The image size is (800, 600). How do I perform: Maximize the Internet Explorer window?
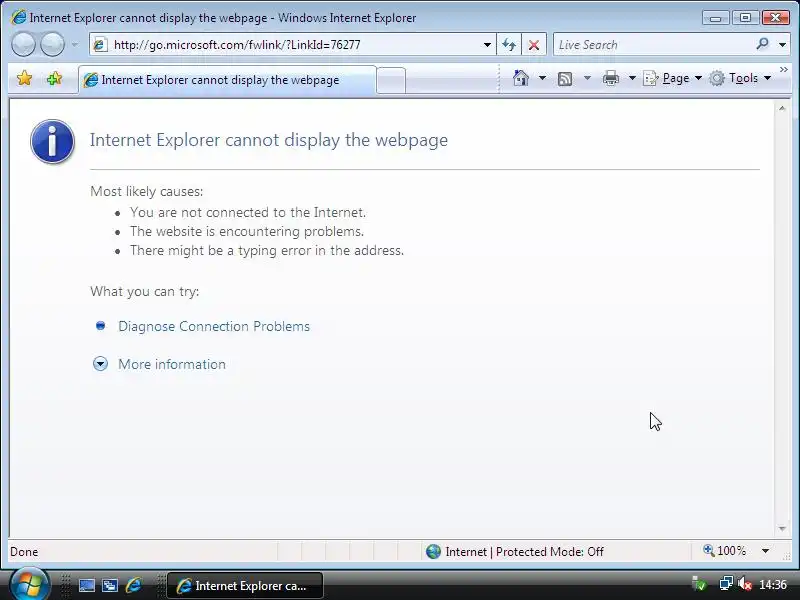tap(745, 18)
